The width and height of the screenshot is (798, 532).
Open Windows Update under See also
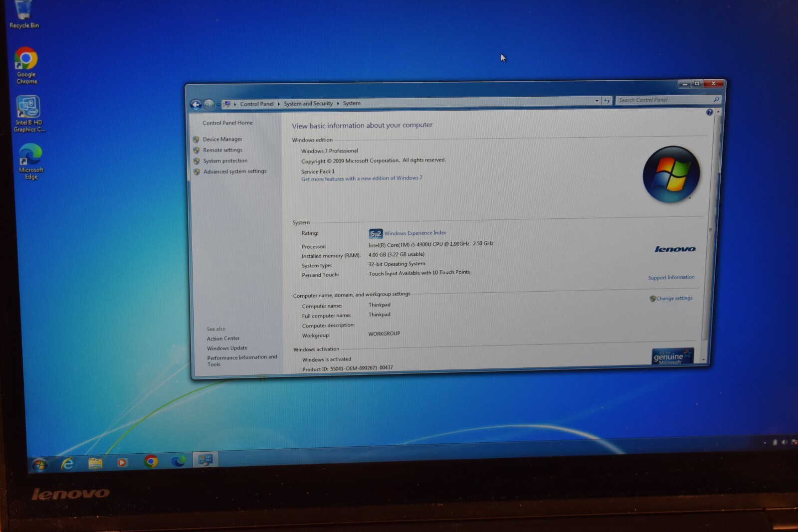[x=227, y=348]
